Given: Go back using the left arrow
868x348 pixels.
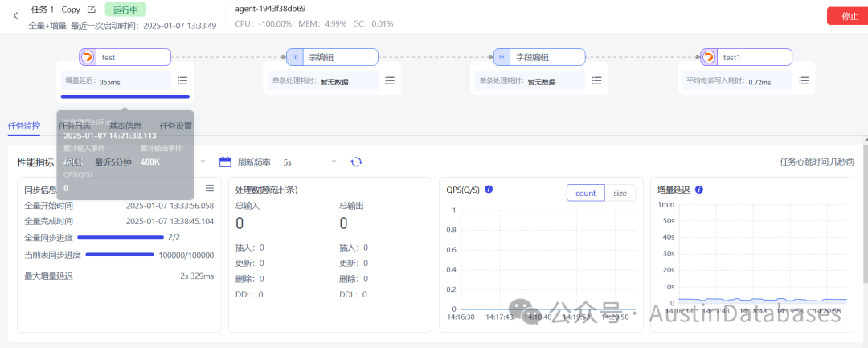Looking at the screenshot, I should click(15, 15).
